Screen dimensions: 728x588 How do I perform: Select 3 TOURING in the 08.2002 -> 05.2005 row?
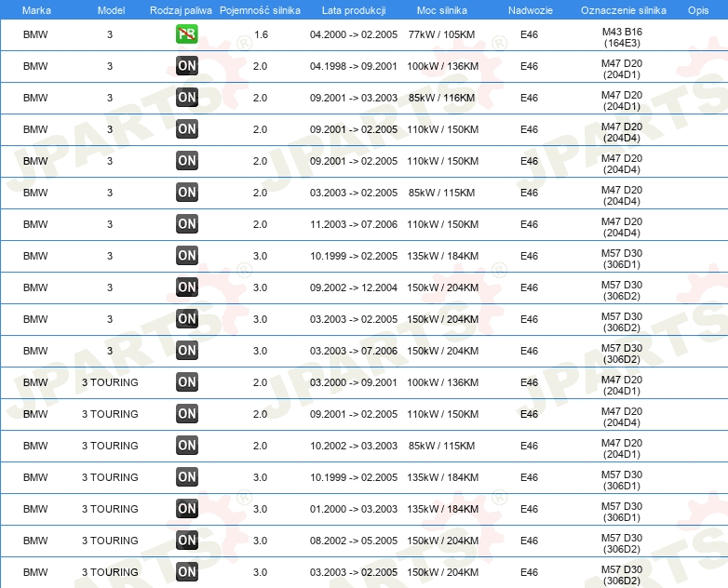(110, 541)
